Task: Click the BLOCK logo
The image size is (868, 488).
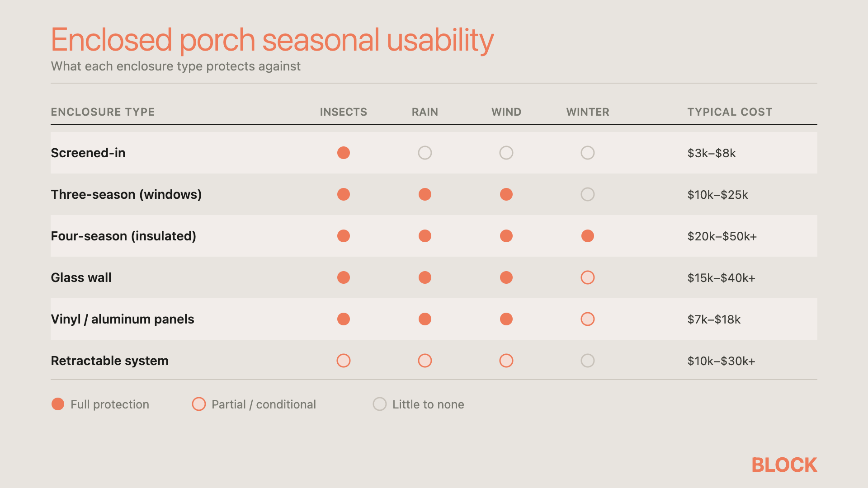Action: click(784, 465)
